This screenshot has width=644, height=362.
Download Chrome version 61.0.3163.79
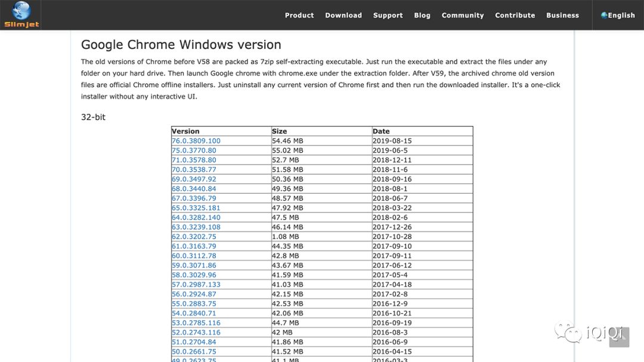[194, 246]
